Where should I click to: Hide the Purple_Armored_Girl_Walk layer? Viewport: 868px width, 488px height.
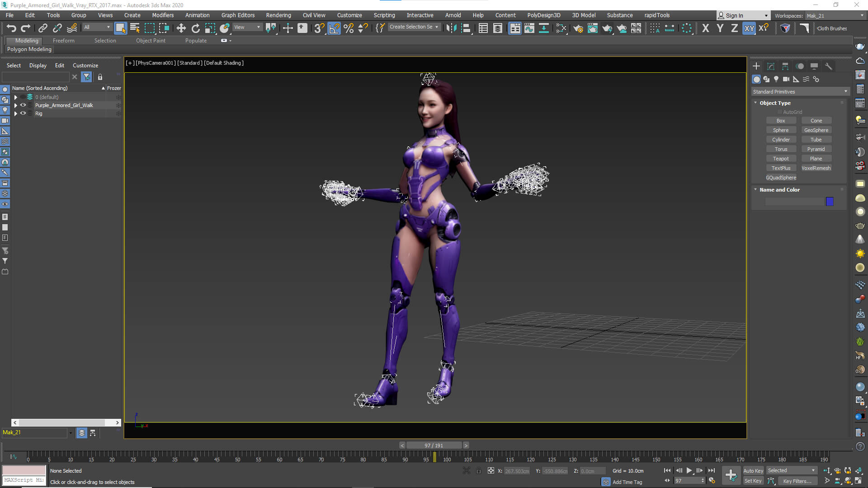pos(23,105)
